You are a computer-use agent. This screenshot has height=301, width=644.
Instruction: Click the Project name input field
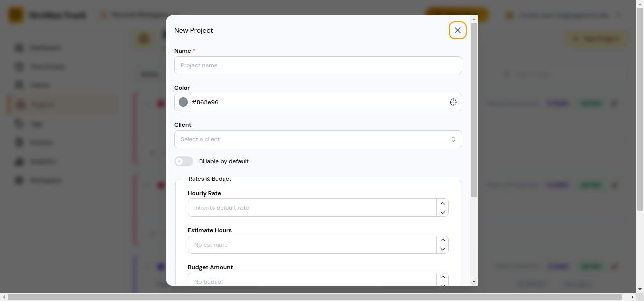point(318,65)
